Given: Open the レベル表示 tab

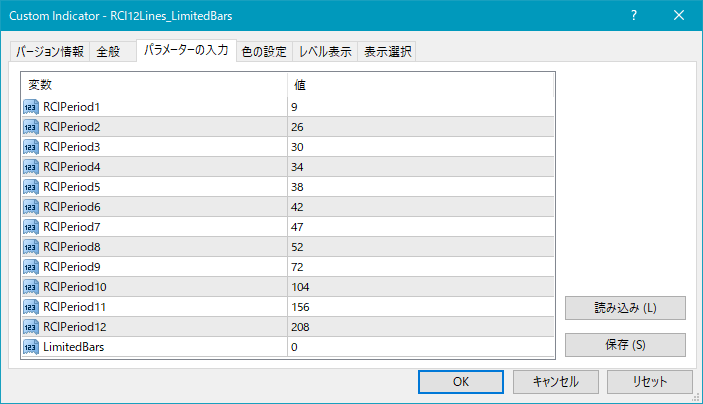Looking at the screenshot, I should pyautogui.click(x=325, y=52).
